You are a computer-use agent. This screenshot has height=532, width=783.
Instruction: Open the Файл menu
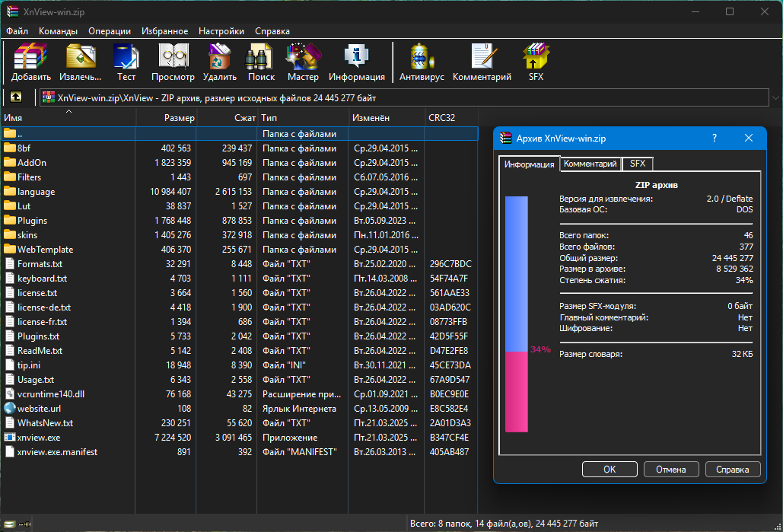coord(17,31)
